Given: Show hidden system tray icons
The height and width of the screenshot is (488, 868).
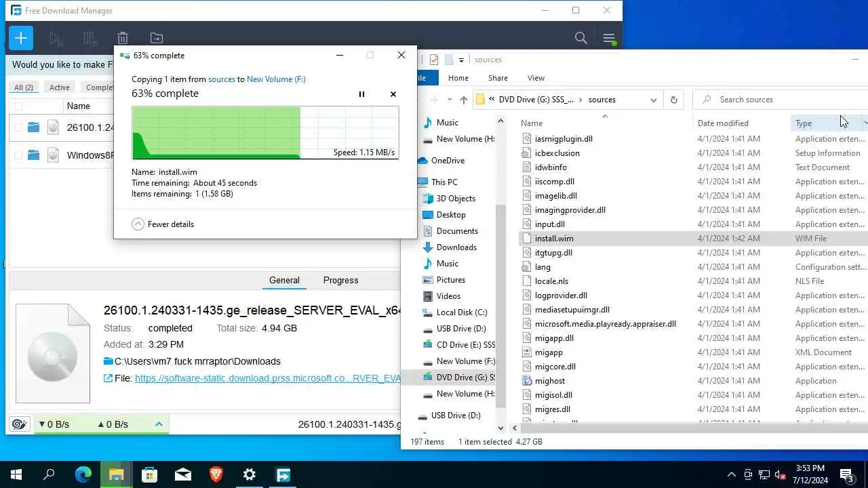Looking at the screenshot, I should 731,475.
